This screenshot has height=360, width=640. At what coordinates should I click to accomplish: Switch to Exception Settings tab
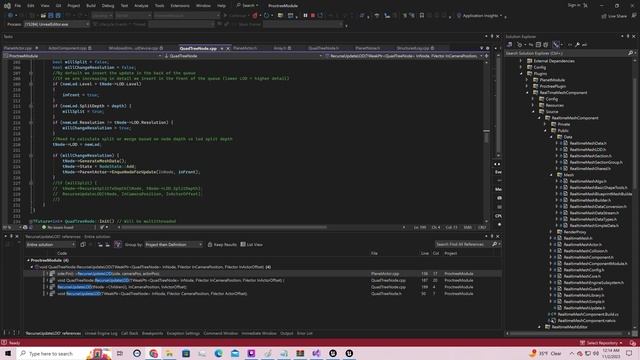[x=183, y=333]
